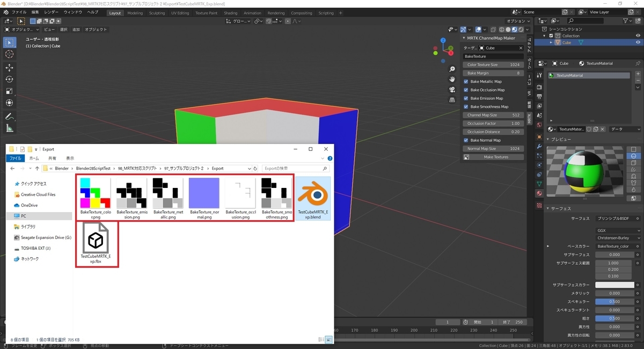Screen dimensions: 644x349
Task: Select the Select Box tool in viewport toolbar
Action: coord(9,42)
